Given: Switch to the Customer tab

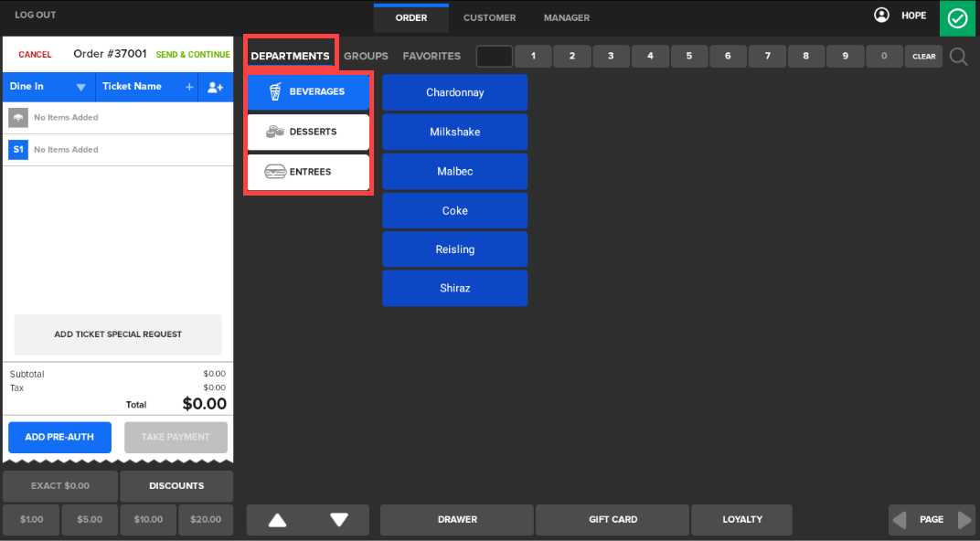Looking at the screenshot, I should pos(489,18).
